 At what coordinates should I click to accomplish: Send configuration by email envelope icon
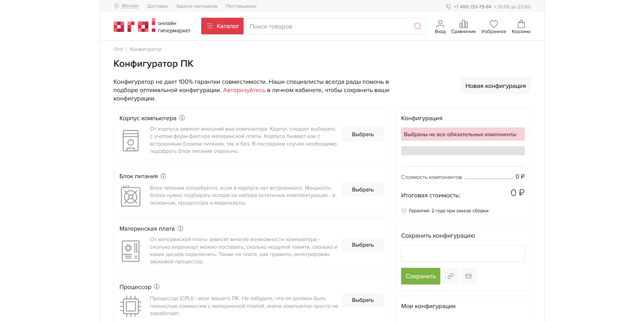click(x=468, y=276)
